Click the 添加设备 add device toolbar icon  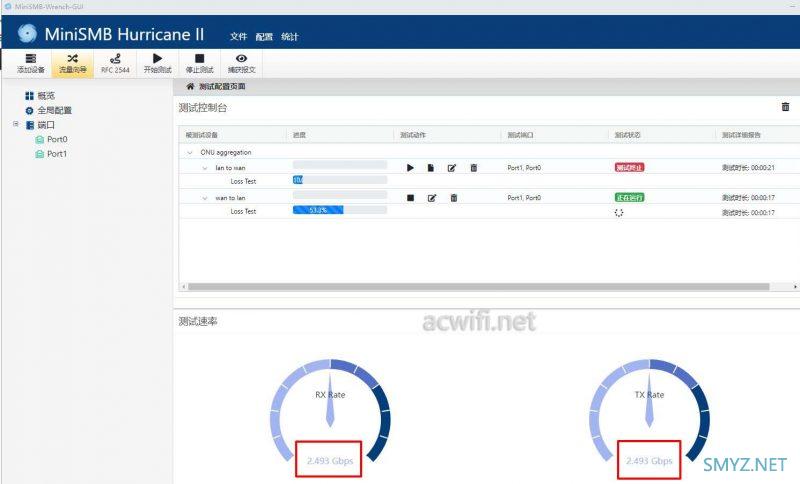point(31,63)
